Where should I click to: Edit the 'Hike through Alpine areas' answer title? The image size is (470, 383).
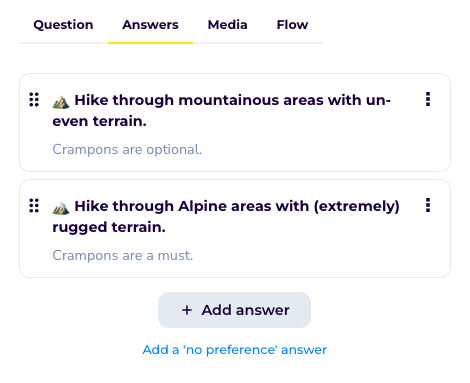[226, 217]
